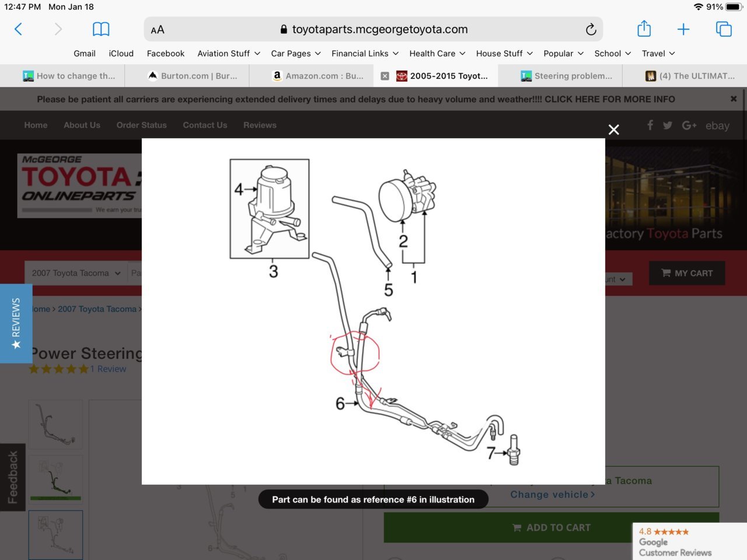Click Home in site navigation
747x560 pixels.
click(x=36, y=125)
